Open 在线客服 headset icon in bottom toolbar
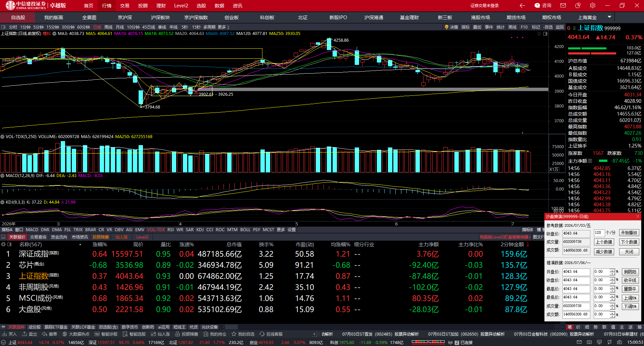 [262, 334]
